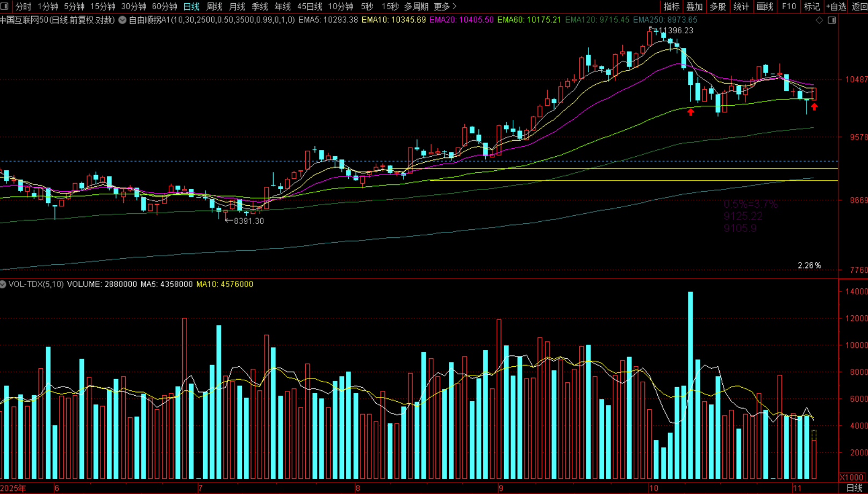Show more period options with 更多 arrow
The image size is (868, 494).
click(x=445, y=6)
